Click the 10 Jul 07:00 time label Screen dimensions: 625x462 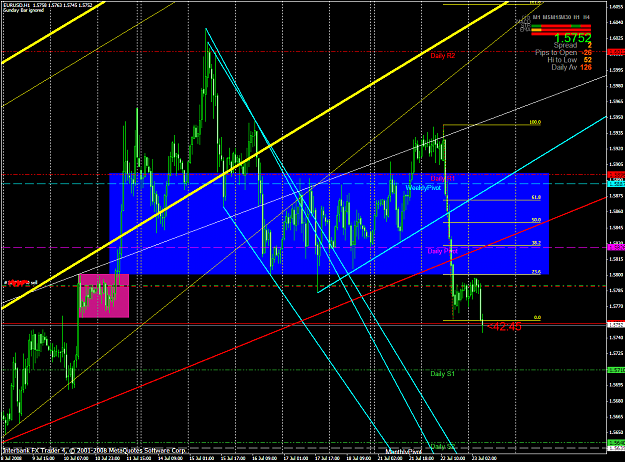point(77,458)
